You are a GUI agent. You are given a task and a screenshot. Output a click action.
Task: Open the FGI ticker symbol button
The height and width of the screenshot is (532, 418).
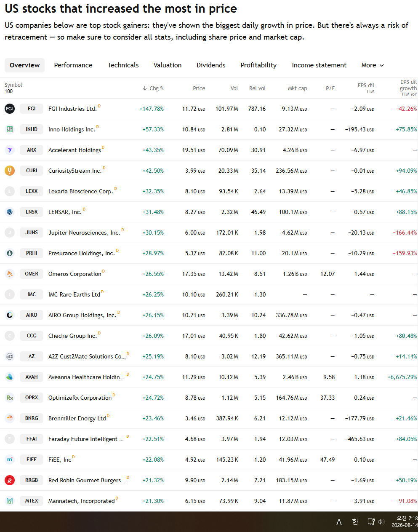[x=32, y=109]
